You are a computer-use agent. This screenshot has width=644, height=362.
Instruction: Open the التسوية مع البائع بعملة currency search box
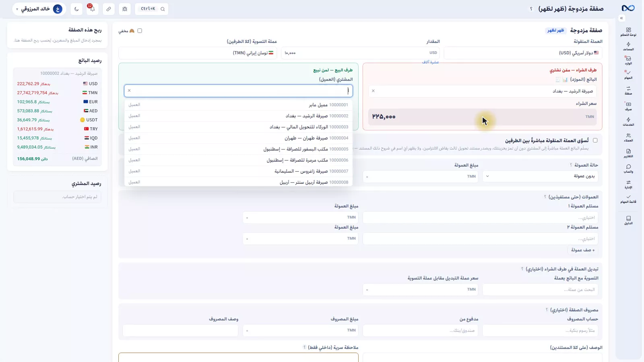pos(540,290)
